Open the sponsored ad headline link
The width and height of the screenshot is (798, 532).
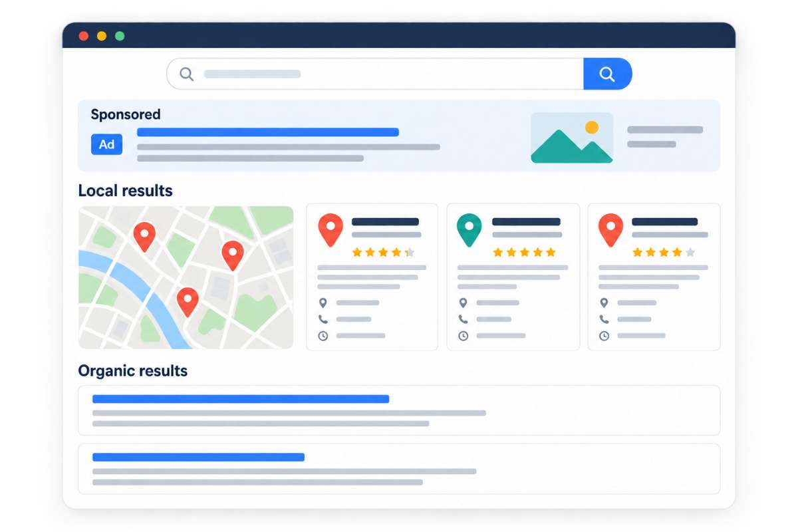(267, 132)
